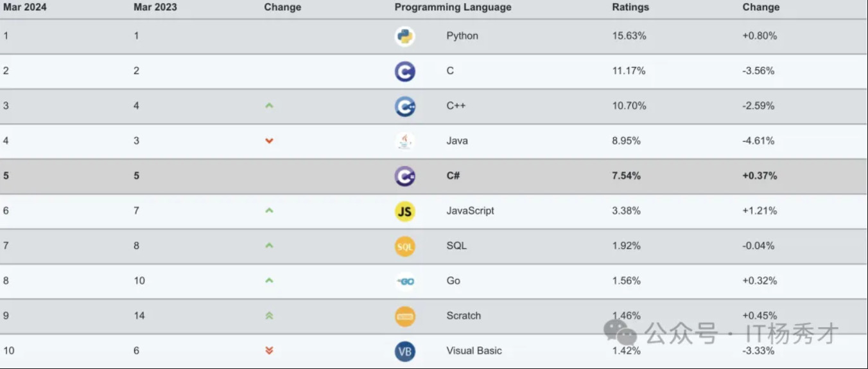Click the Mar 2024 column header

(x=25, y=7)
